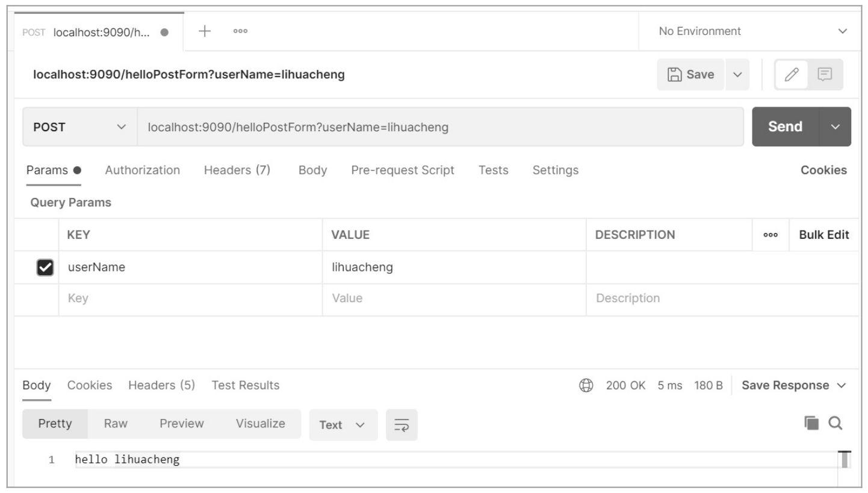Switch to the Raw response view
The height and width of the screenshot is (493, 868).
pyautogui.click(x=114, y=423)
